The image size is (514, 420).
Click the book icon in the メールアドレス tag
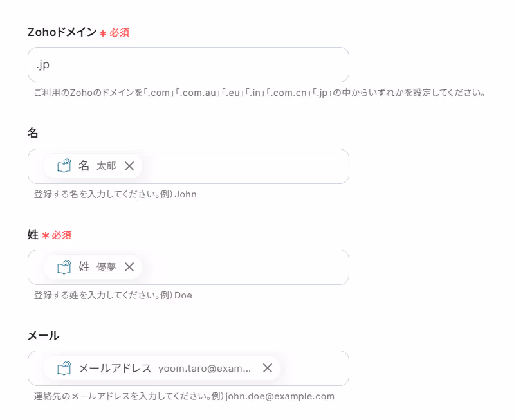pyautogui.click(x=64, y=368)
